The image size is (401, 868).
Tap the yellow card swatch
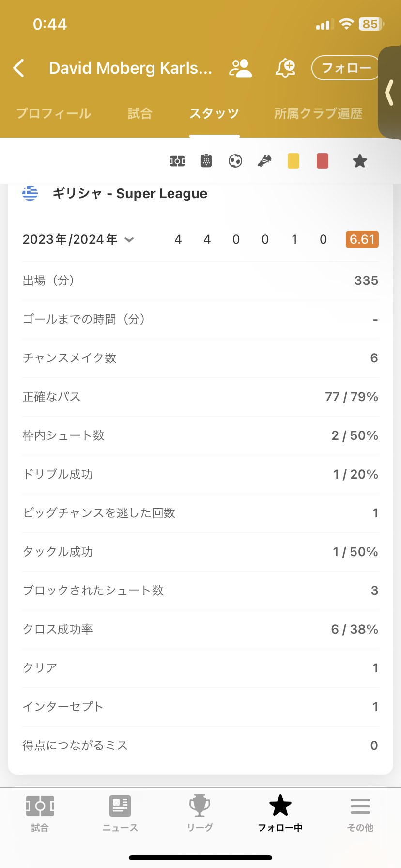tap(293, 161)
